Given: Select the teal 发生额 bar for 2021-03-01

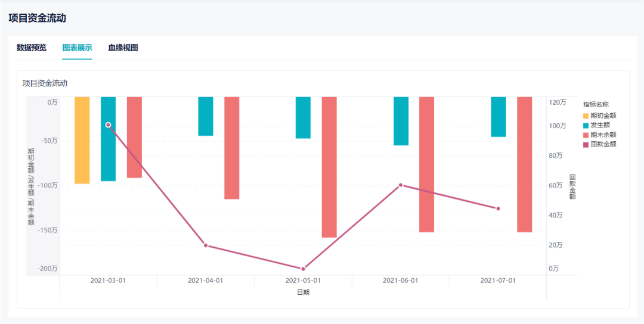Looking at the screenshot, I should [108, 155].
